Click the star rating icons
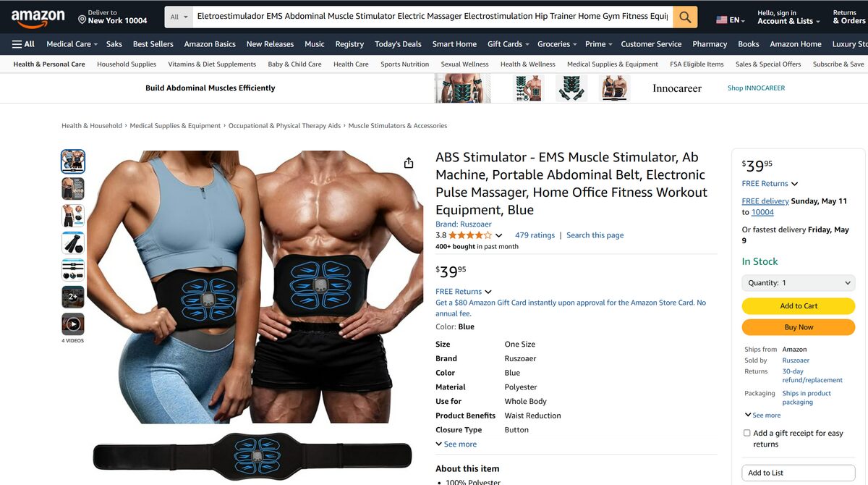The width and height of the screenshot is (868, 485). pos(470,235)
